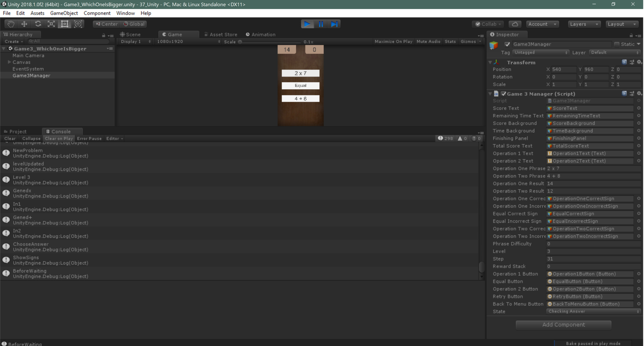
Task: Click the GameObject cube icon in Inspector
Action: coord(494,45)
